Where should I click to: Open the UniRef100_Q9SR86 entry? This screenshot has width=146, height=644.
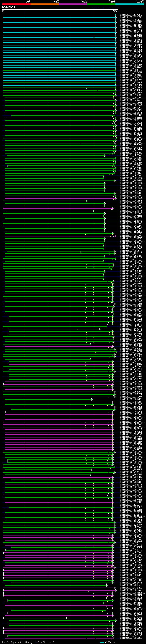coord(131,67)
